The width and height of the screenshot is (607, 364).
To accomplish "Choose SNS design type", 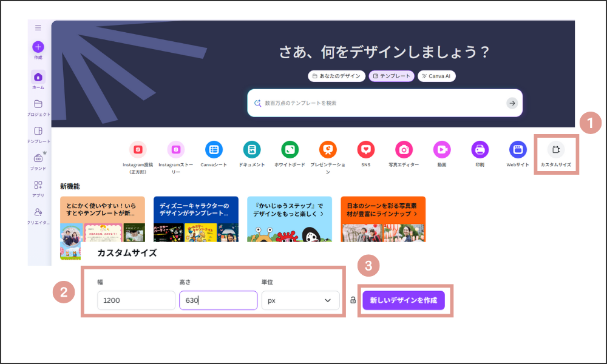I will 366,154.
